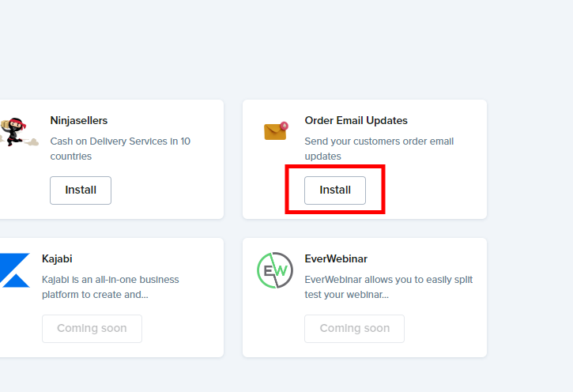The image size is (573, 392).
Task: Click the Kajabi logo icon
Action: click(x=14, y=270)
